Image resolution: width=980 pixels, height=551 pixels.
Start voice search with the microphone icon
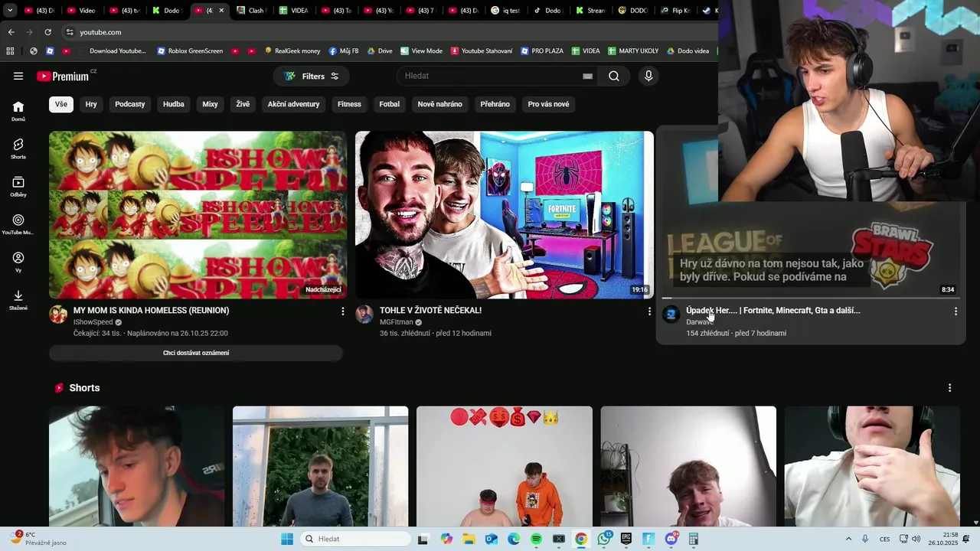[x=648, y=76]
